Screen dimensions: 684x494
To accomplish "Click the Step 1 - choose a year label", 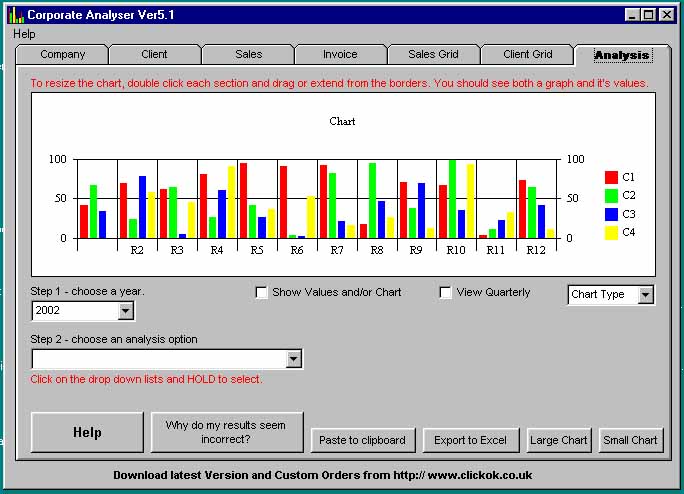I will click(87, 292).
